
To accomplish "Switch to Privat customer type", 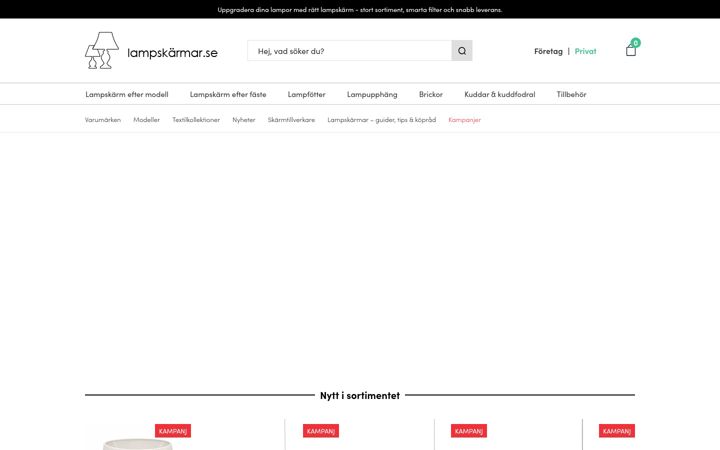I will point(585,51).
